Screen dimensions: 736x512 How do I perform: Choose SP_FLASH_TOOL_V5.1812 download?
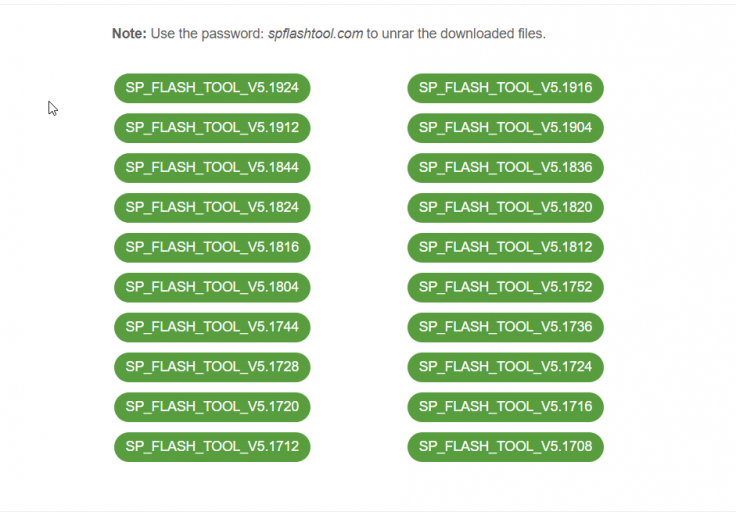505,247
